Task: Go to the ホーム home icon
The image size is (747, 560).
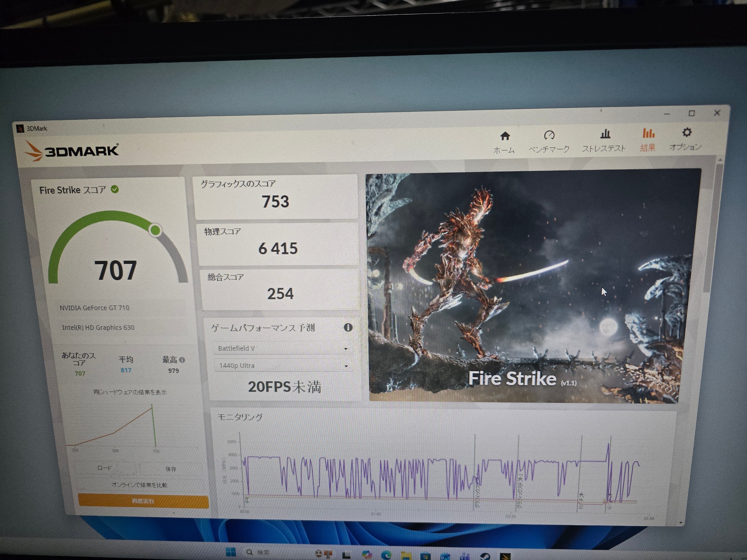Action: 505,136
